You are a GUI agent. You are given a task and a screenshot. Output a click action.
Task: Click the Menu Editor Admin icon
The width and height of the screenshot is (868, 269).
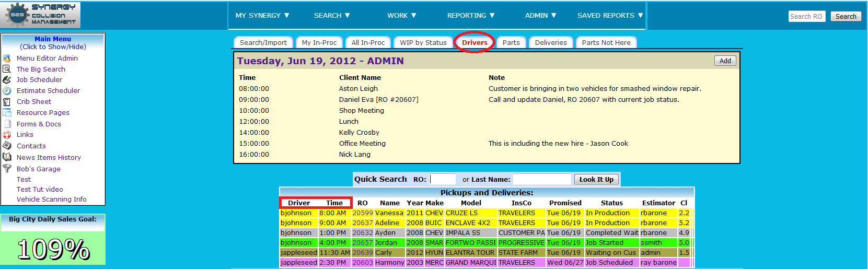[7, 59]
